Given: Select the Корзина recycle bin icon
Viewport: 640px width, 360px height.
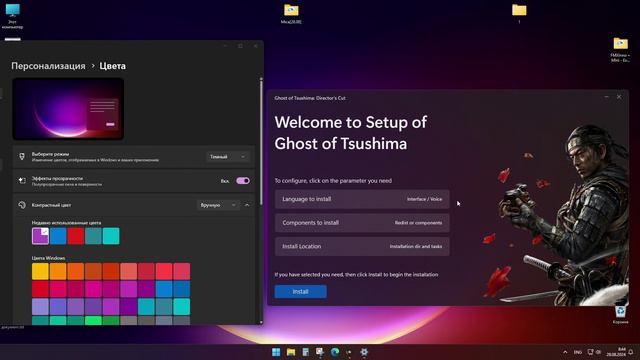Looking at the screenshot, I should click(620, 315).
